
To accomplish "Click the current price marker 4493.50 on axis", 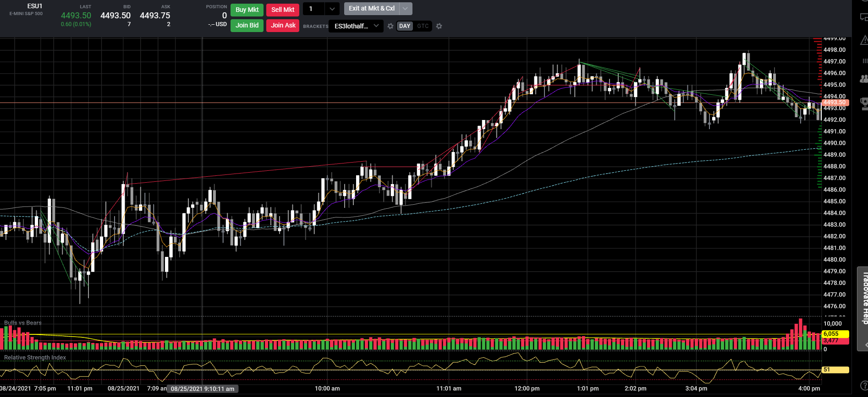I will pos(835,103).
